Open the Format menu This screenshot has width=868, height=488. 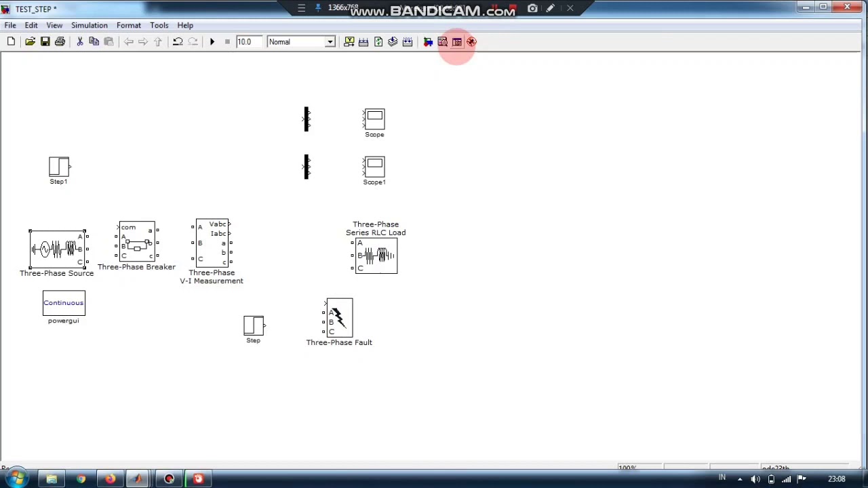[129, 25]
